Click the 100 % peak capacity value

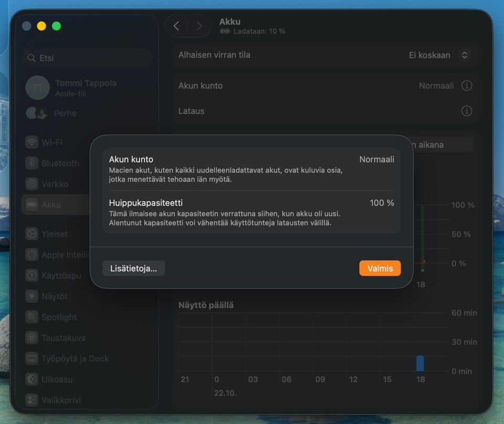click(x=382, y=203)
